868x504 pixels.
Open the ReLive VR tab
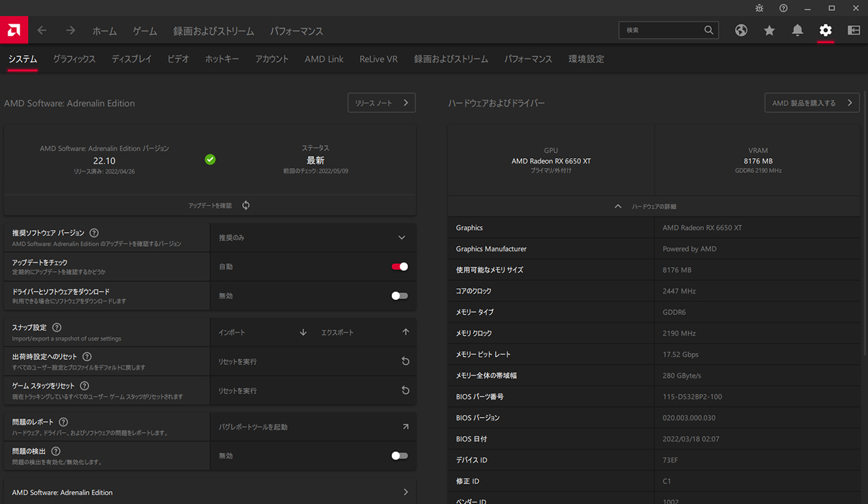click(378, 59)
